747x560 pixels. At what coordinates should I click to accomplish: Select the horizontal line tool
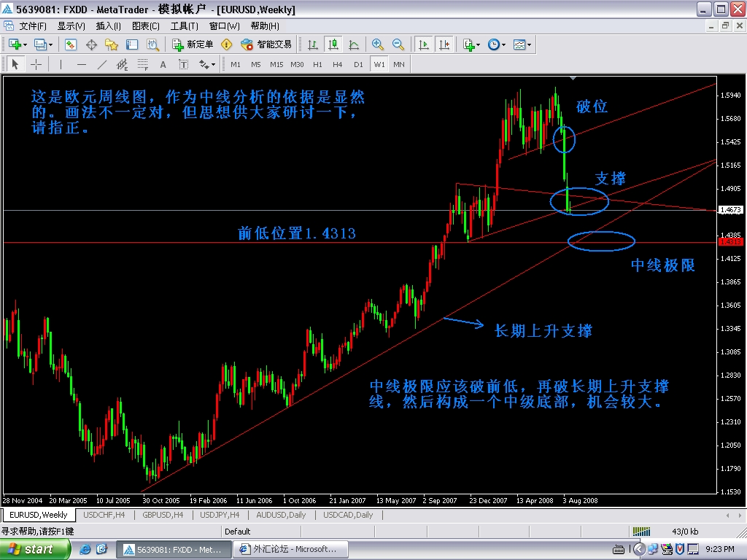tap(82, 64)
